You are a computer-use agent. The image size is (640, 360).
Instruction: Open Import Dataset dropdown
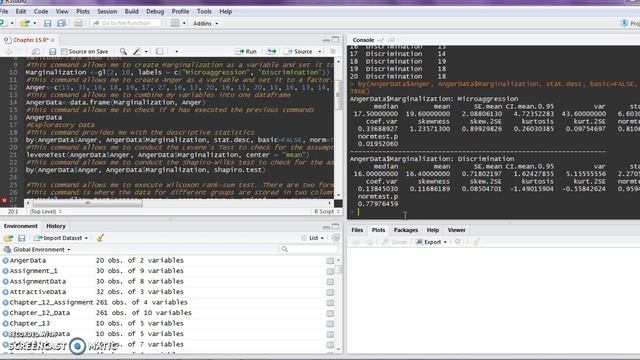pos(61,238)
